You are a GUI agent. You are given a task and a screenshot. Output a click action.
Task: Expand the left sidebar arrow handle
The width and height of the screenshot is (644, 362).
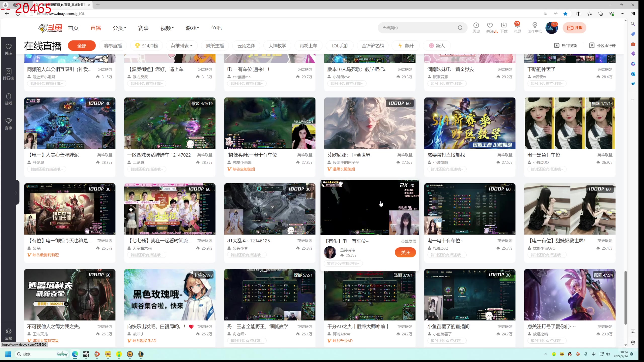coord(16,193)
